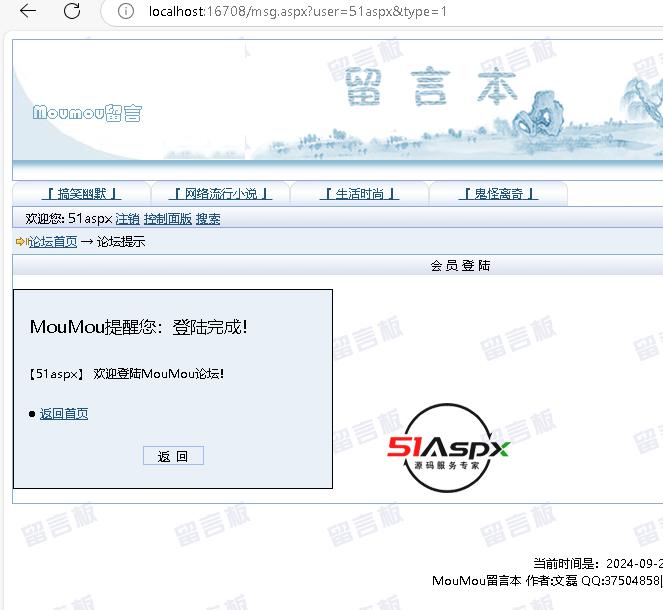Reload the page with refresh icon

click(x=72, y=11)
